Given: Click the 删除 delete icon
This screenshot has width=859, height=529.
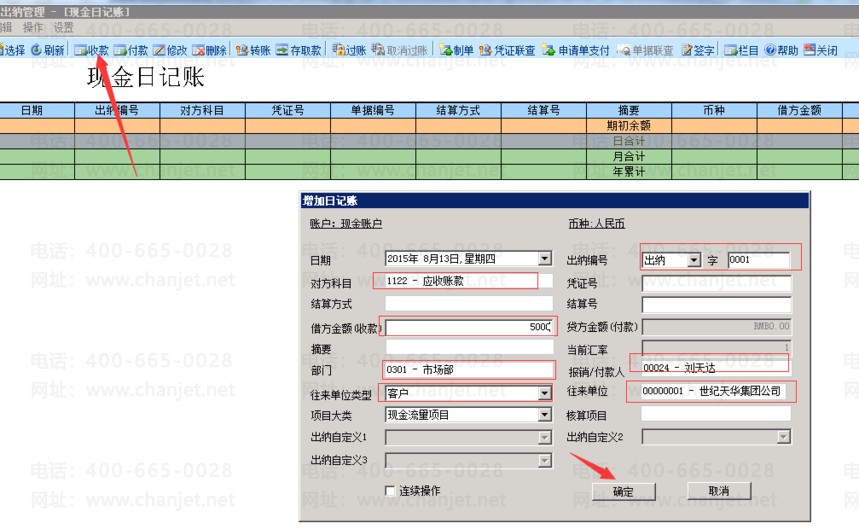Looking at the screenshot, I should [x=198, y=50].
